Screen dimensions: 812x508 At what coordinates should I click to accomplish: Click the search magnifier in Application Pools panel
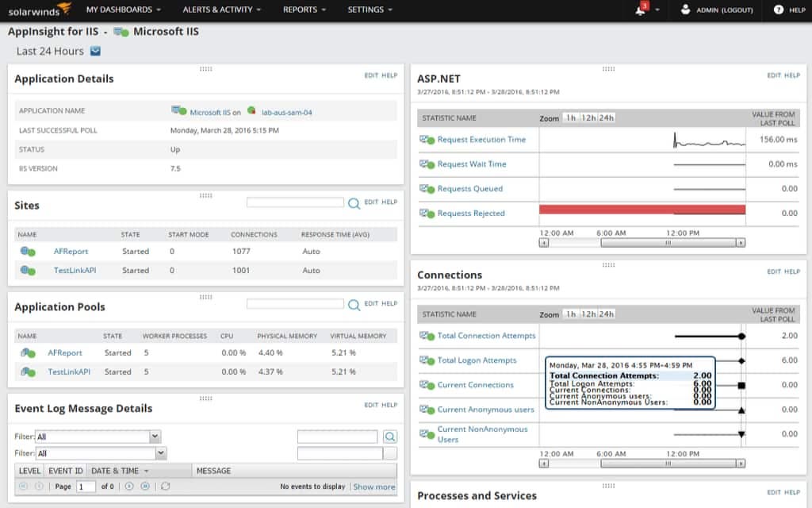354,304
